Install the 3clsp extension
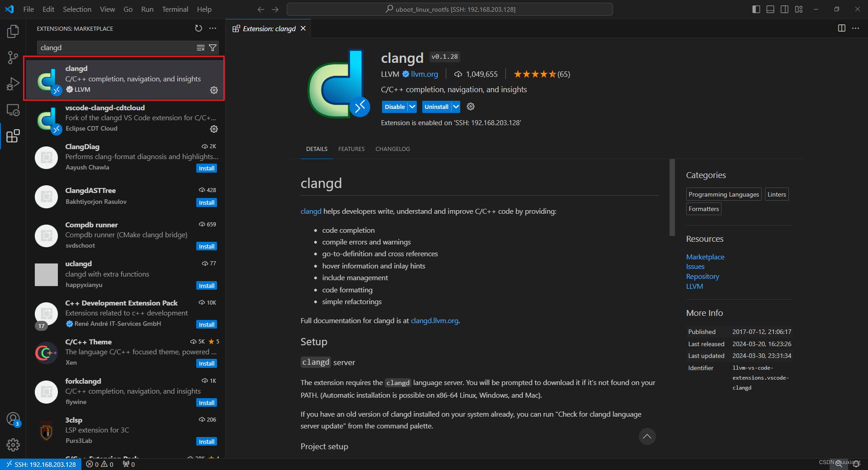This screenshot has width=868, height=470. (207, 442)
